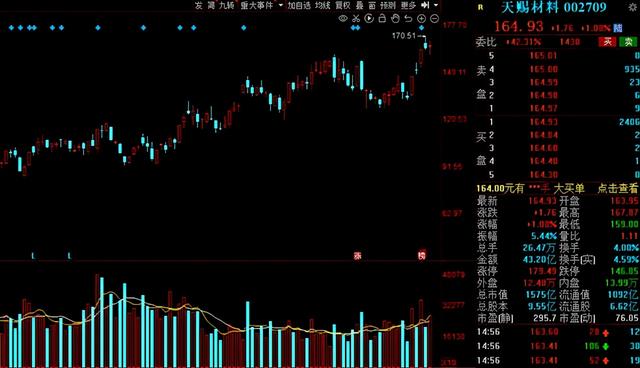Click the 振幅 value 5.44%
The image size is (640, 368).
[544, 236]
